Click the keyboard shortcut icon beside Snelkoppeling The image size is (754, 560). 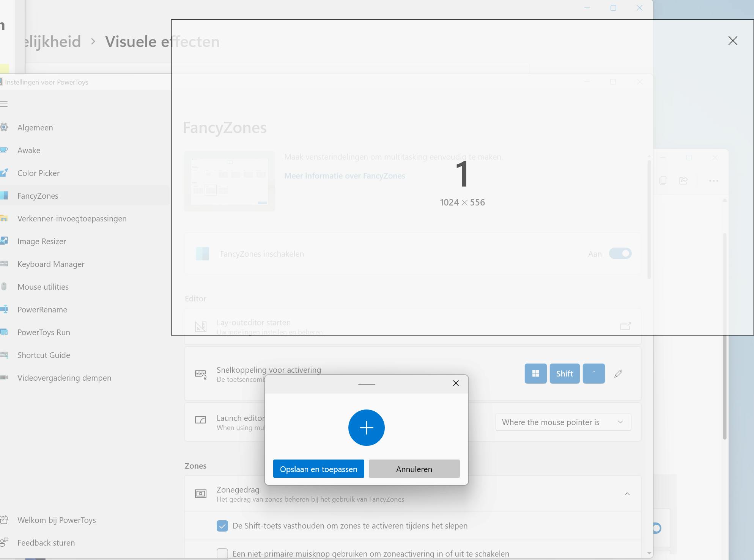(200, 374)
